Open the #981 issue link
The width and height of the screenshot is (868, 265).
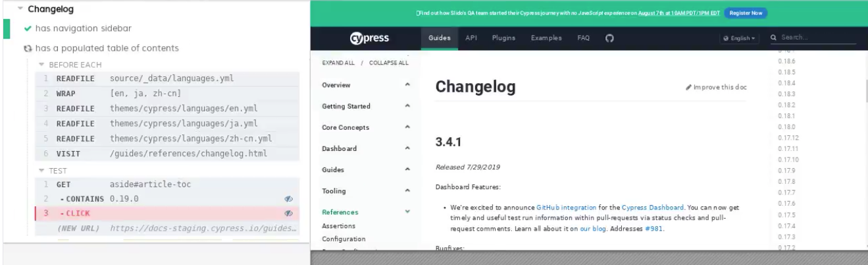653,229
